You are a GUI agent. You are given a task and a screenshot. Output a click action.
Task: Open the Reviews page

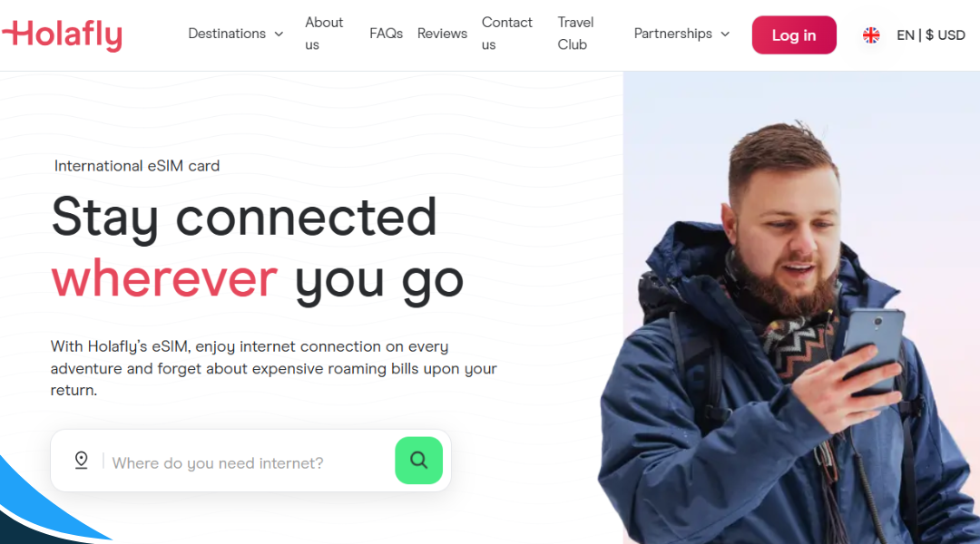[x=442, y=34]
